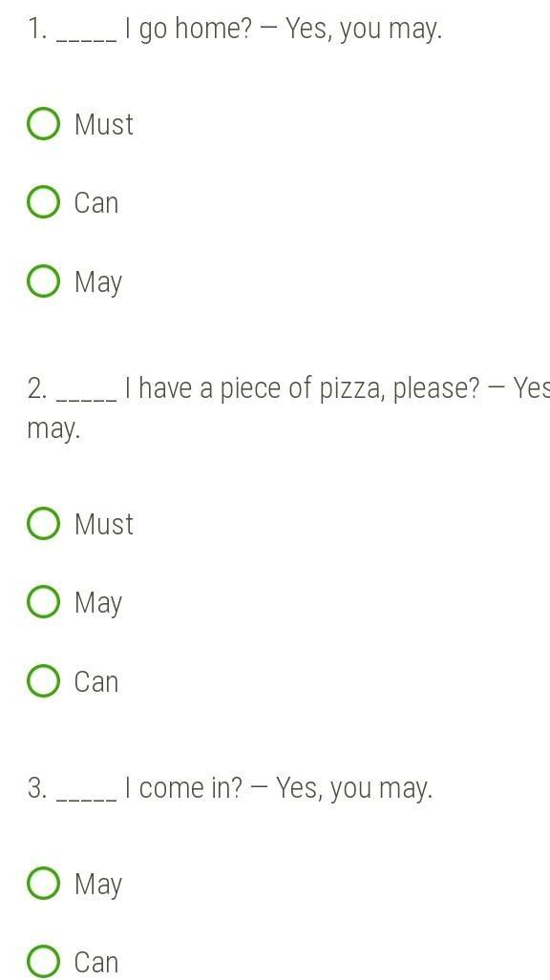Click the blank line in question 1
Screen dimensions: 550x980
click(86, 41)
